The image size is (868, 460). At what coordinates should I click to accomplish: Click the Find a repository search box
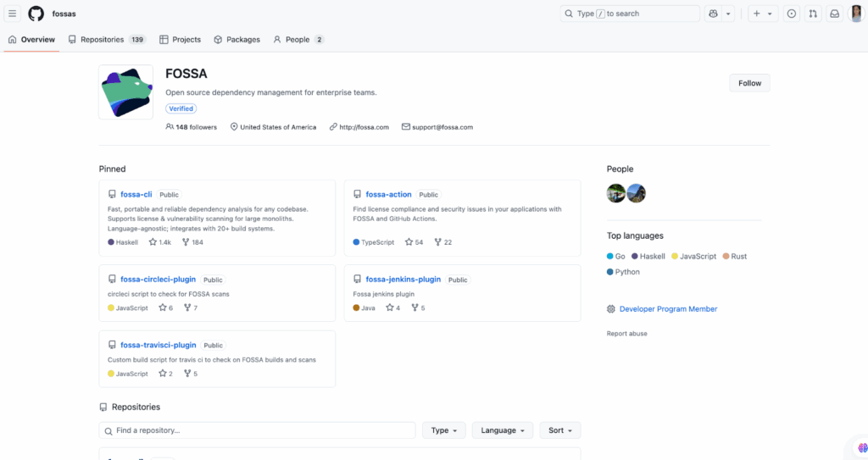pyautogui.click(x=257, y=430)
